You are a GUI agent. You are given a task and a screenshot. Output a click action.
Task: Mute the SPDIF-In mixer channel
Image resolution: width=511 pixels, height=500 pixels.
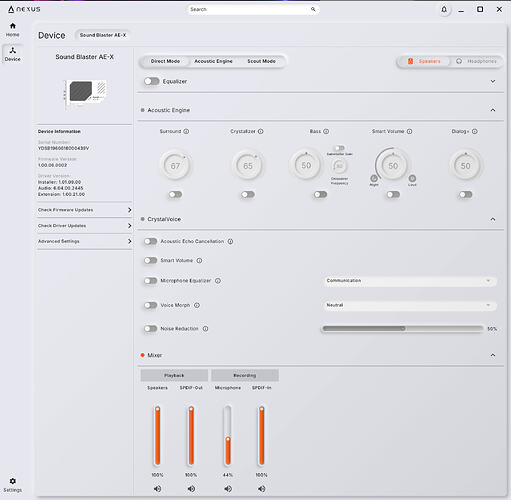click(262, 489)
